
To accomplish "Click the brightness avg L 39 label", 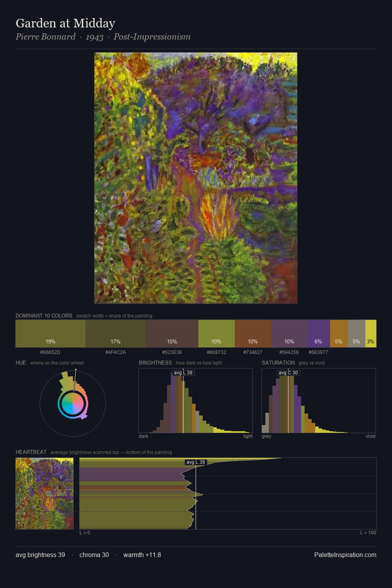I will point(183,373).
